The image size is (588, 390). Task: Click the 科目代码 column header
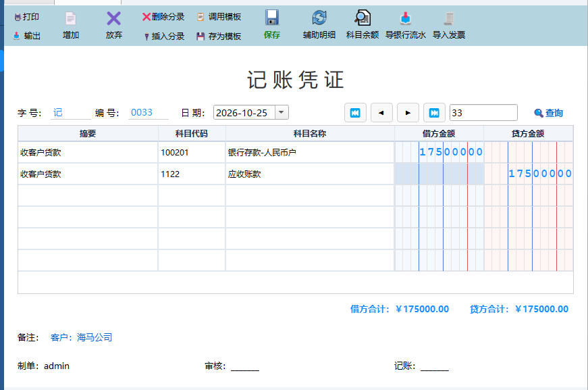192,134
